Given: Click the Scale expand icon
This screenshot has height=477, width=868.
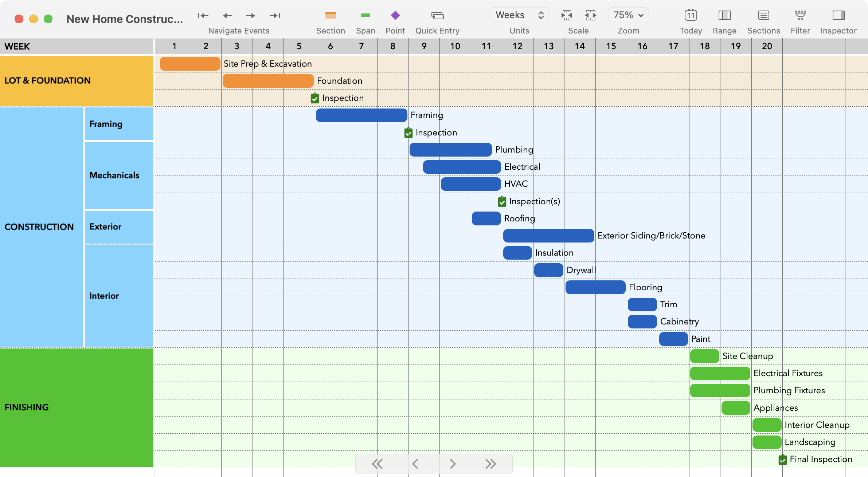Looking at the screenshot, I should (591, 15).
